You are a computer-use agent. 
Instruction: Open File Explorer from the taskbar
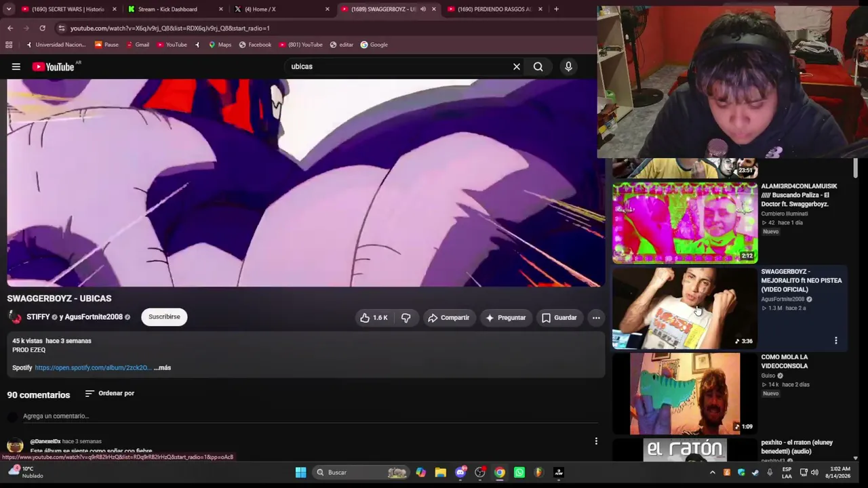(x=441, y=472)
